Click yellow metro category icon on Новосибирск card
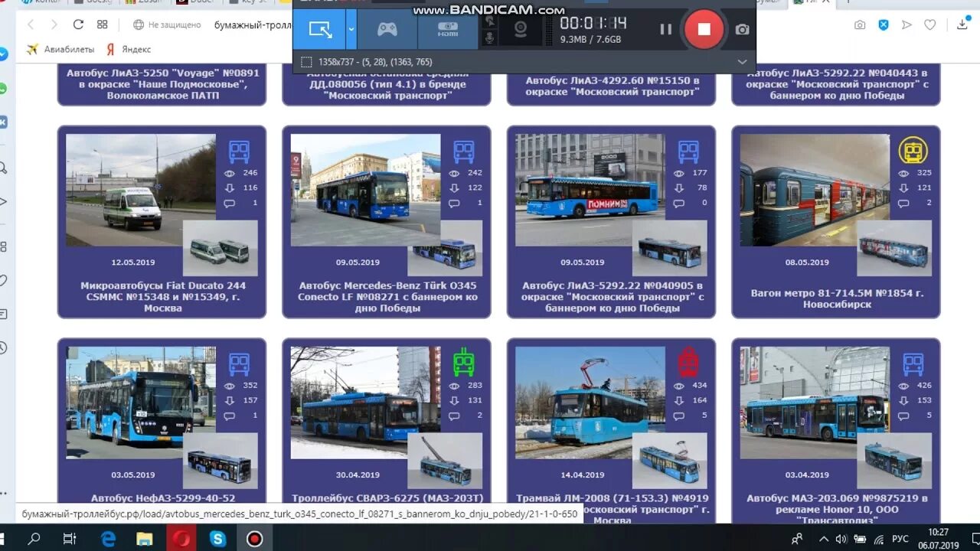 coord(913,151)
